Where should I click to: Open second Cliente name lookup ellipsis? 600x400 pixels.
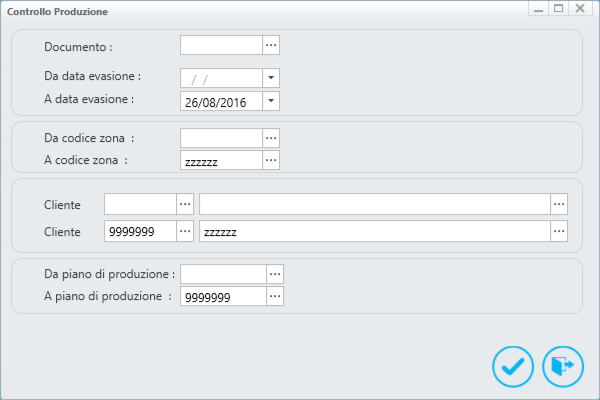pos(559,231)
